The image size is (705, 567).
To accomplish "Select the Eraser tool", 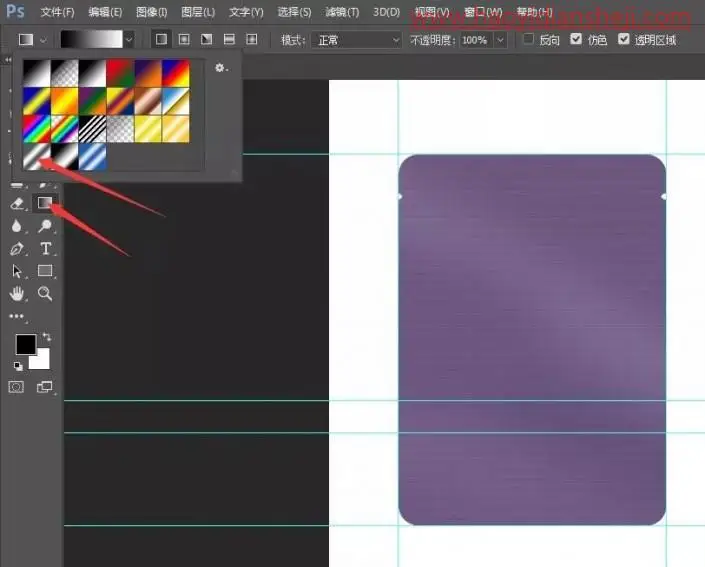I will pyautogui.click(x=17, y=203).
